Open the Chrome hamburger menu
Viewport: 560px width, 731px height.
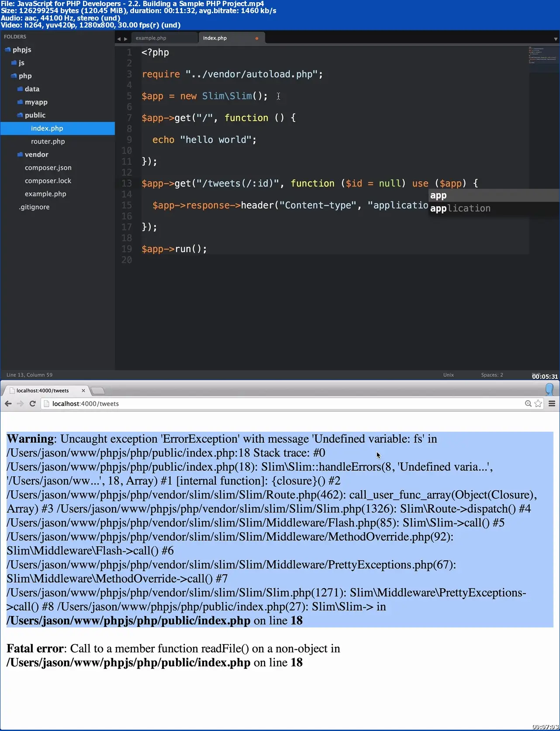click(552, 404)
